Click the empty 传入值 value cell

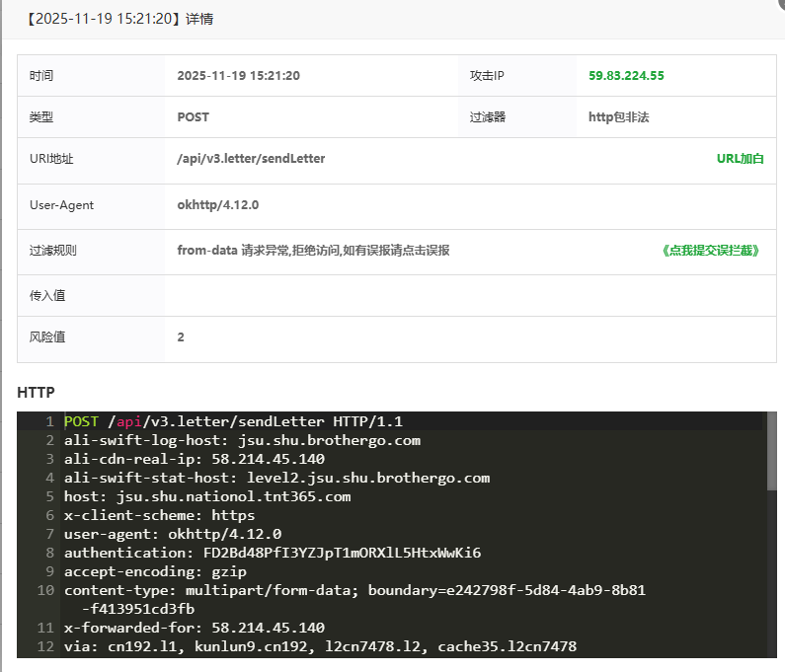coord(469,295)
